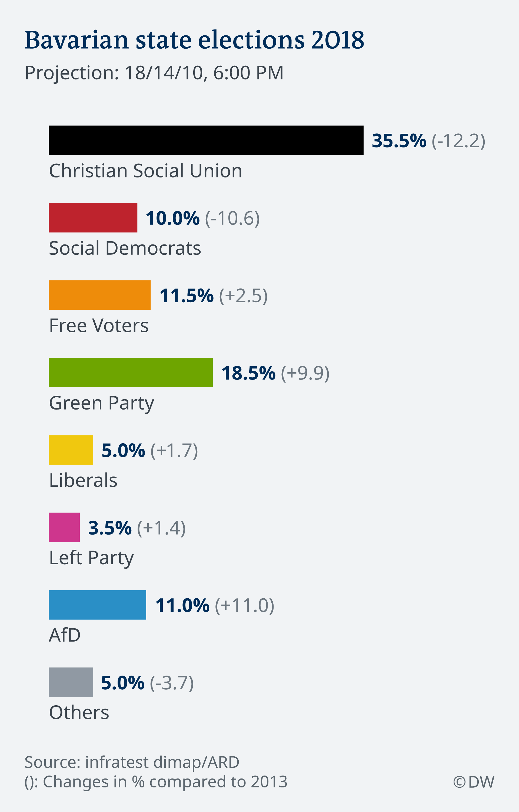Viewport: 519px width, 812px height.
Task: Click the DW copyright mark
Action: click(x=473, y=782)
